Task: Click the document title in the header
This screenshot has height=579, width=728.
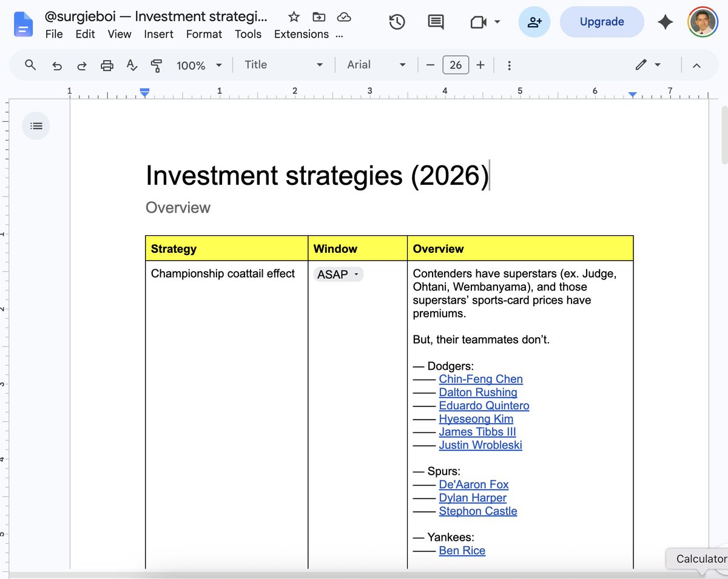Action: (x=156, y=16)
